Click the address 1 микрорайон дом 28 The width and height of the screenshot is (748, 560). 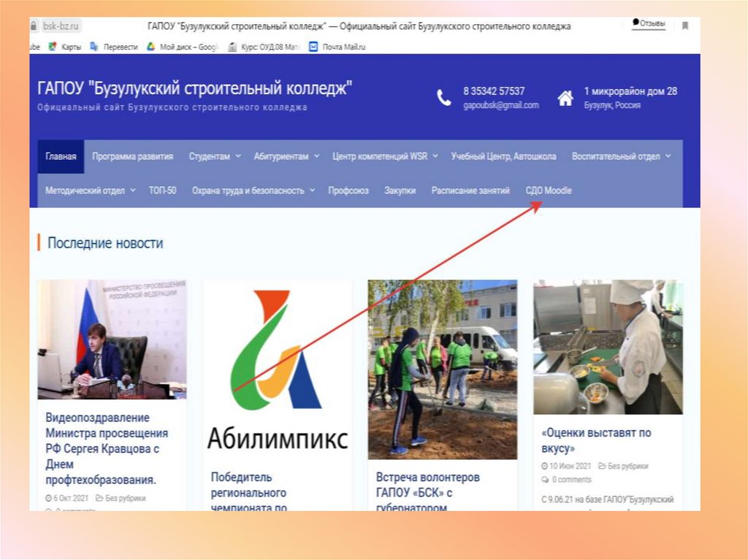pos(630,91)
